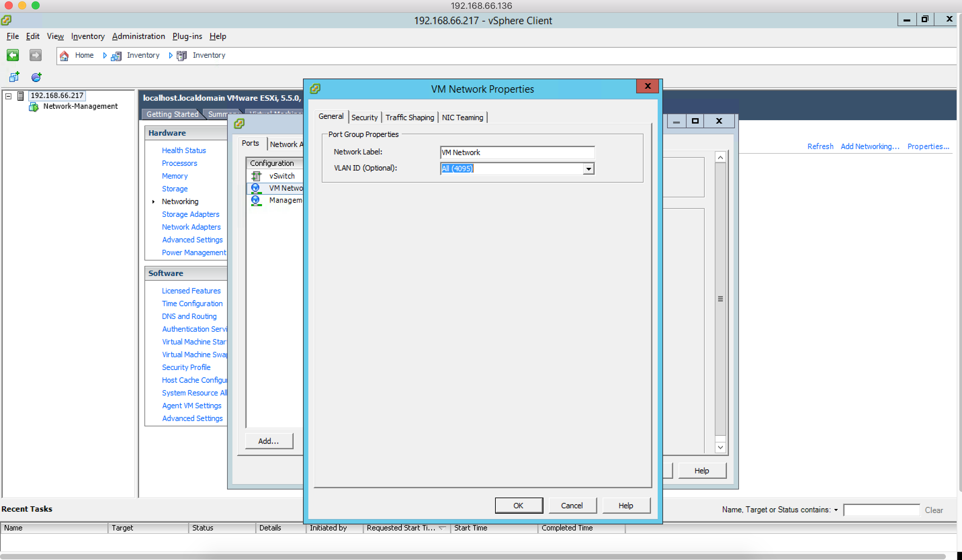Click Help button in vSwitch properties window

(702, 471)
